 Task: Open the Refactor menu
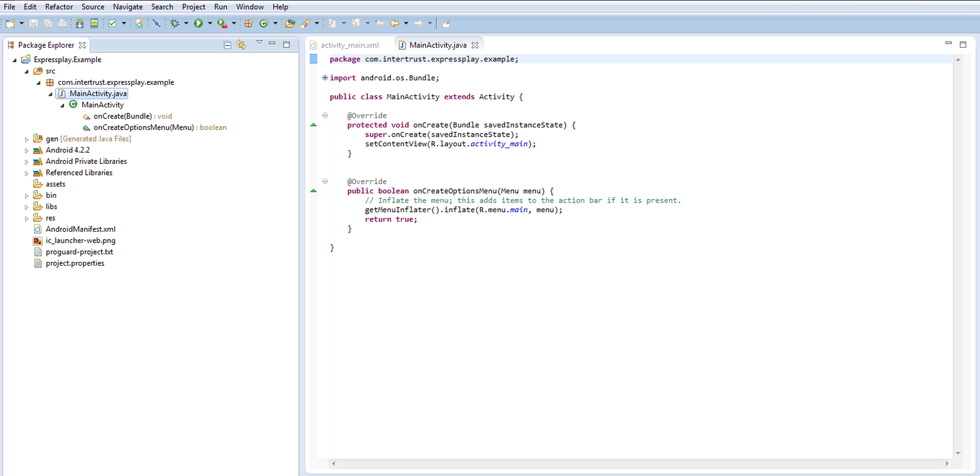59,7
